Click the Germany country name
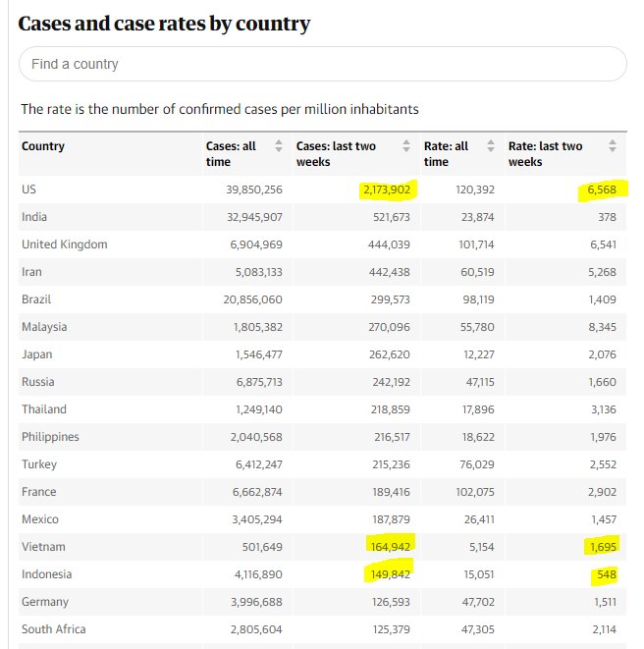This screenshot has height=649, width=644. [x=46, y=602]
